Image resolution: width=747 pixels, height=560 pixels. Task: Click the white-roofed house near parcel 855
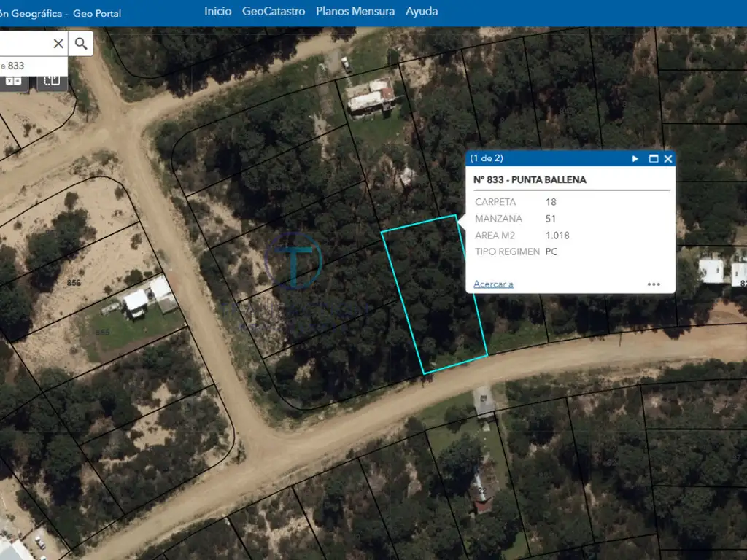click(136, 300)
